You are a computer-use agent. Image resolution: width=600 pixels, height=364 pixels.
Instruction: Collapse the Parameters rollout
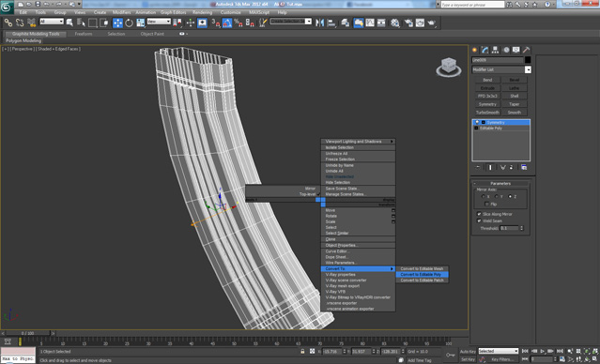500,184
